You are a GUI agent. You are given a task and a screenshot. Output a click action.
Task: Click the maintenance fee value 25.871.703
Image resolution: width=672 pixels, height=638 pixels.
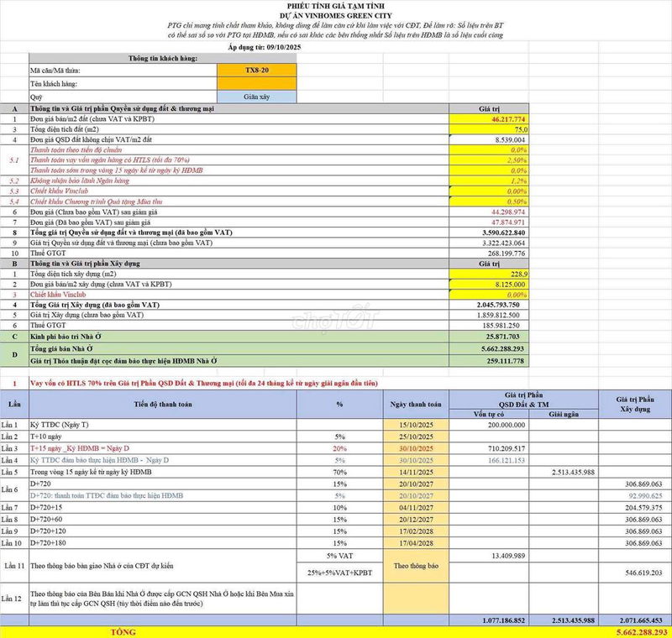point(490,335)
